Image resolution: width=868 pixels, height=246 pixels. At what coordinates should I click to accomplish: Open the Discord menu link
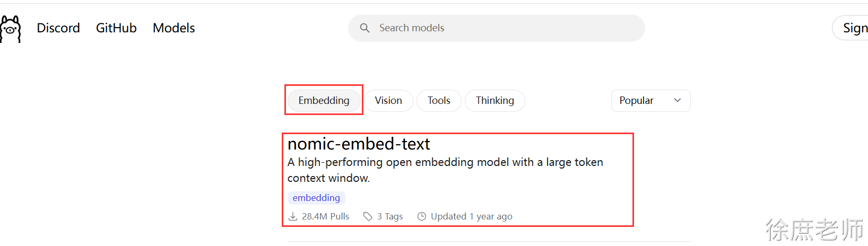[x=58, y=28]
